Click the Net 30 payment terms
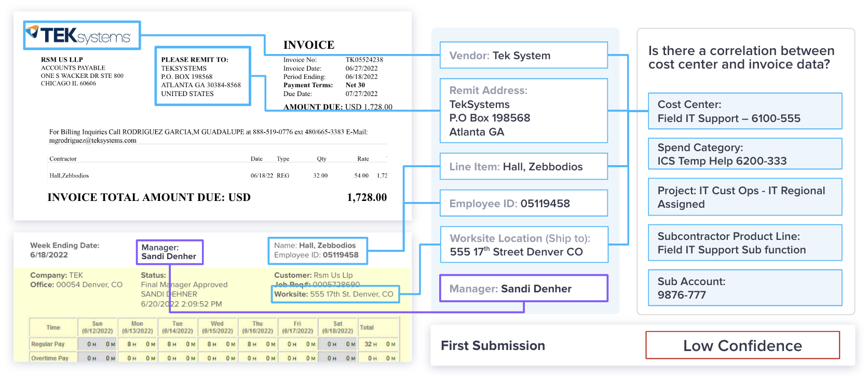 click(x=355, y=85)
